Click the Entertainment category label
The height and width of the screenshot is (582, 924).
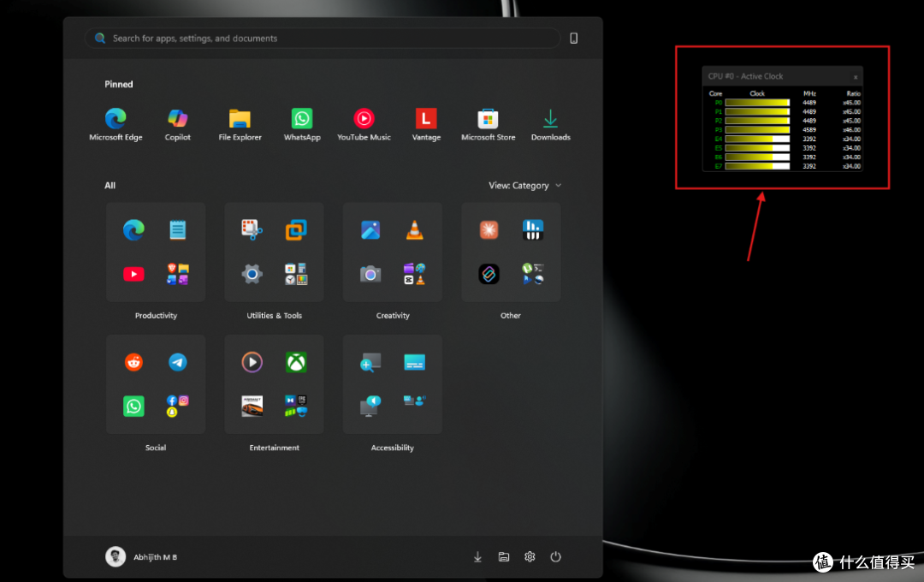tap(274, 448)
